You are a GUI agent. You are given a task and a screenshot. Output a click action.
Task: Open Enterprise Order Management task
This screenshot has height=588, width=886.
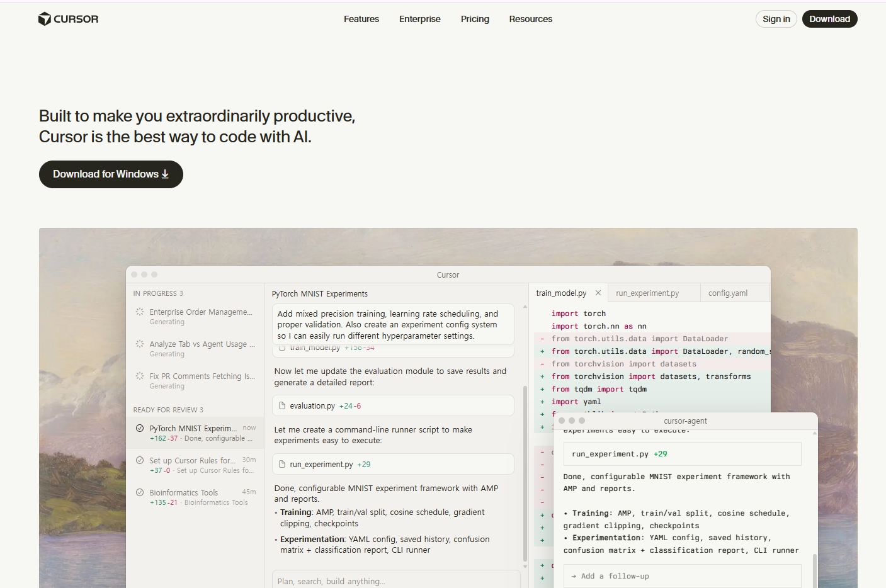coord(195,317)
